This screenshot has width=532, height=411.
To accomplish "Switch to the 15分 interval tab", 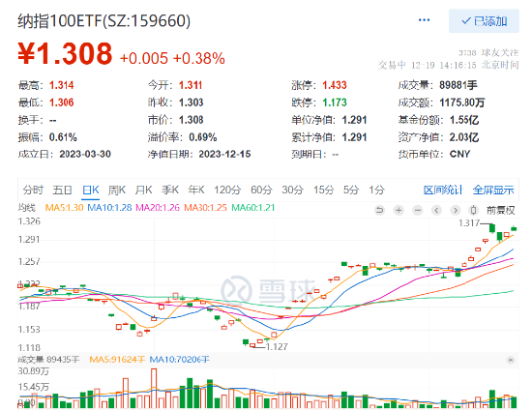I will (x=324, y=190).
